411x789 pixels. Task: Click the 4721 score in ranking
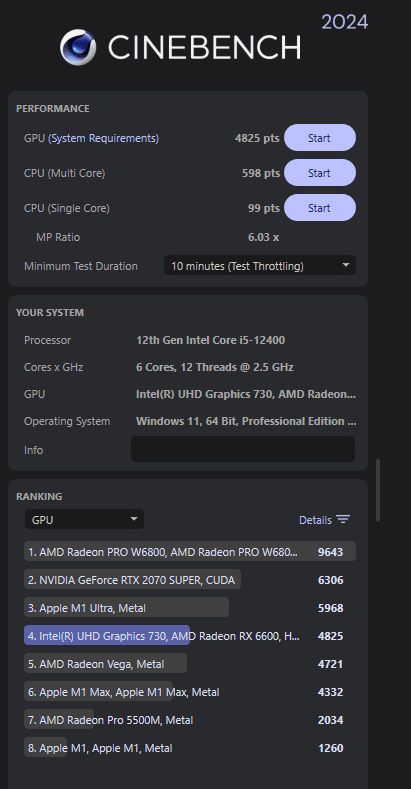[x=331, y=664]
